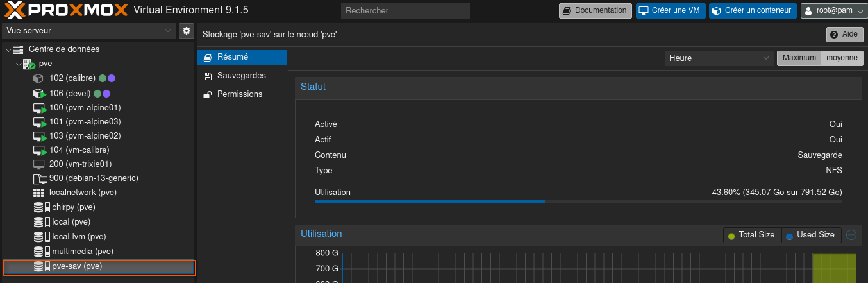The height and width of the screenshot is (283, 868).
Task: Open the Sauvegardes tab
Action: (x=241, y=76)
